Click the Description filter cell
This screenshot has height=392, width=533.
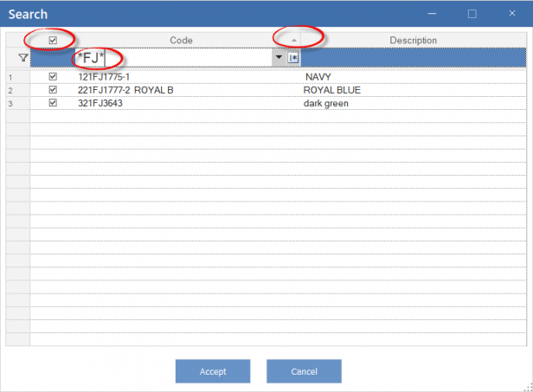click(x=414, y=58)
